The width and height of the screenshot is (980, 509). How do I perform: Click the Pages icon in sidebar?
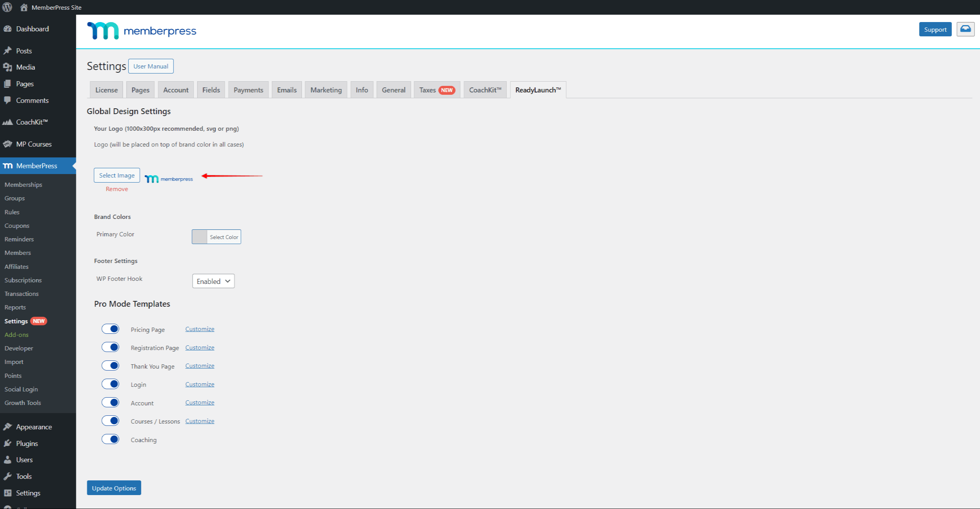(8, 84)
